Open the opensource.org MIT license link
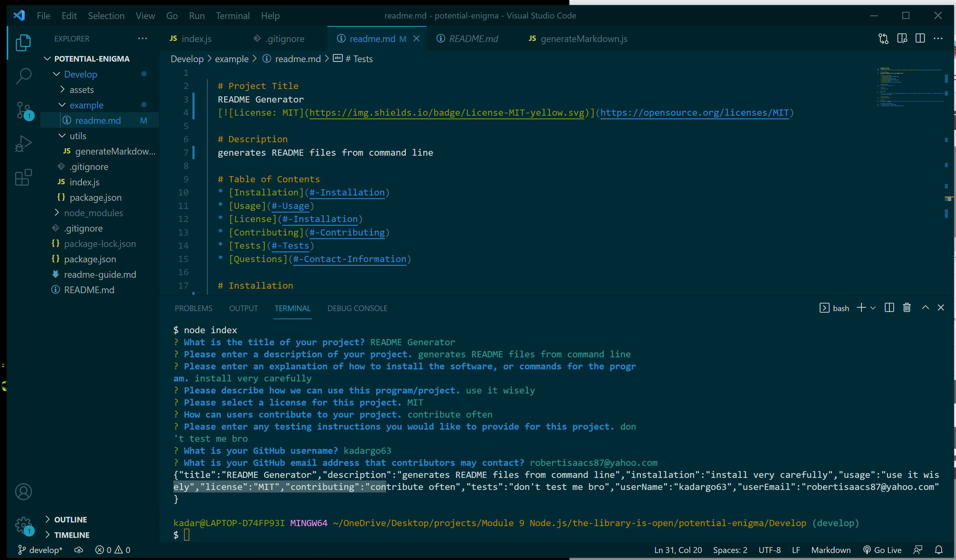The height and width of the screenshot is (560, 956). [x=694, y=113]
